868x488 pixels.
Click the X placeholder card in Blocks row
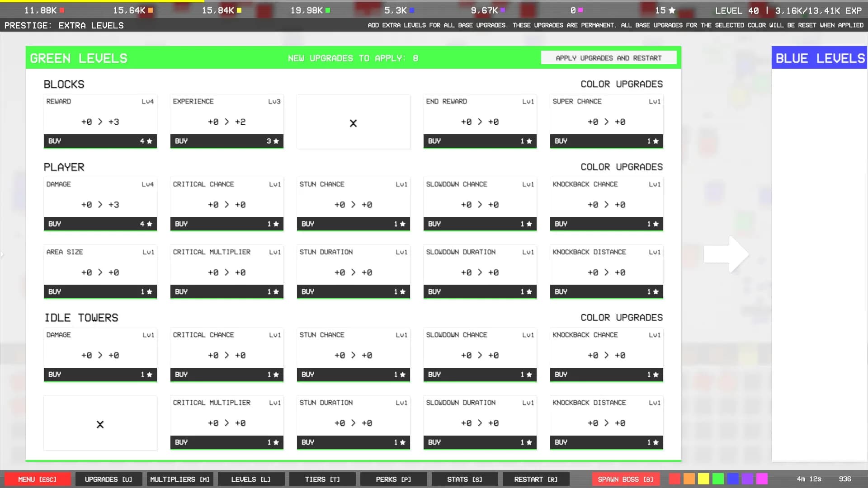click(353, 122)
